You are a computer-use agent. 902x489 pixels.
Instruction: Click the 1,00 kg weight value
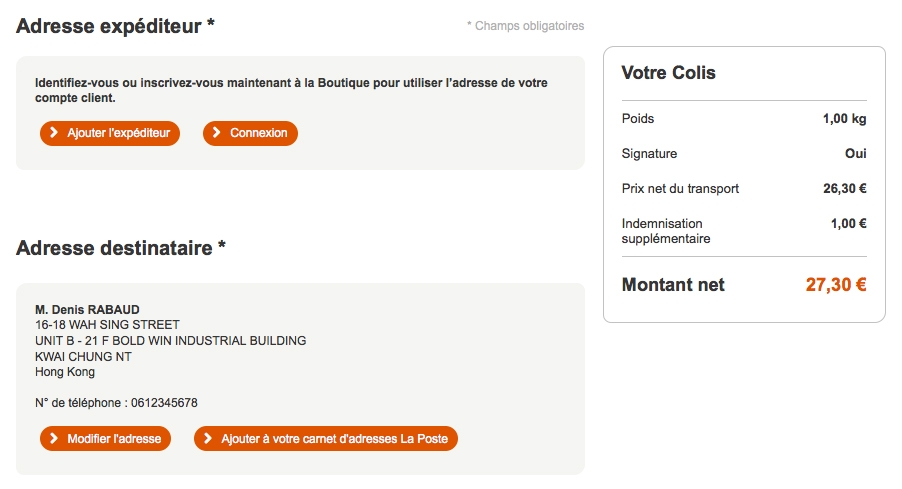(x=844, y=119)
